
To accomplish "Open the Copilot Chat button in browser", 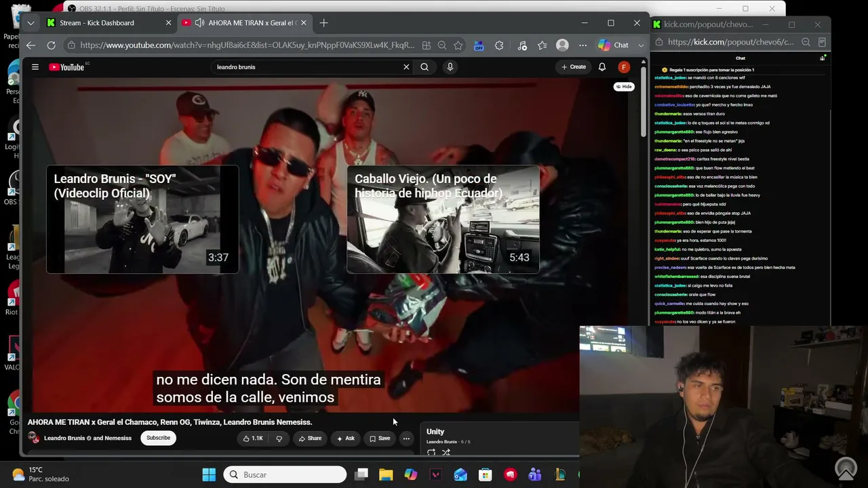I will 613,45.
